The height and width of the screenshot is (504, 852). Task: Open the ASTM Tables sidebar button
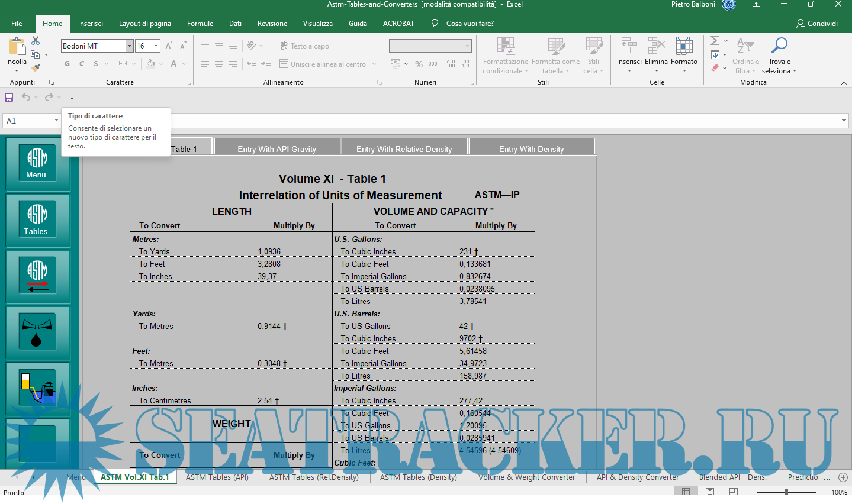click(x=37, y=219)
